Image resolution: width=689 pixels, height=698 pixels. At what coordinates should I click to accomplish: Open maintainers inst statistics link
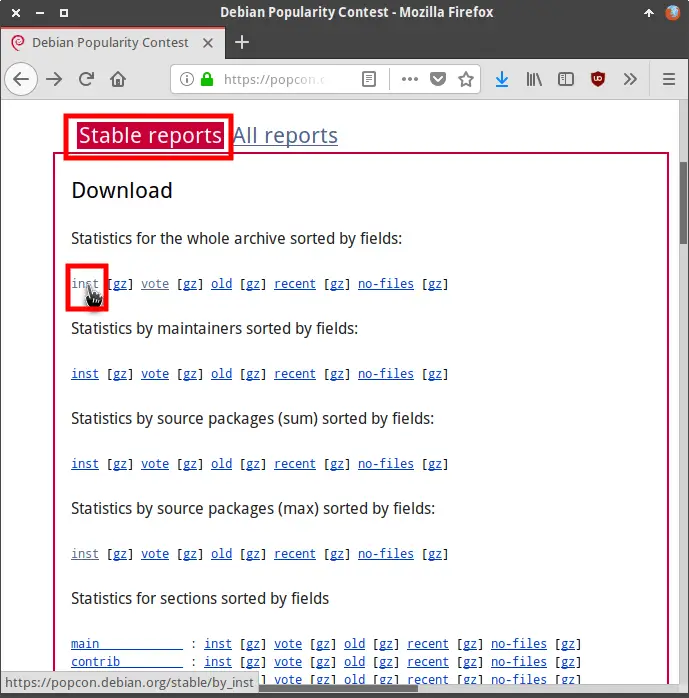[x=85, y=374]
